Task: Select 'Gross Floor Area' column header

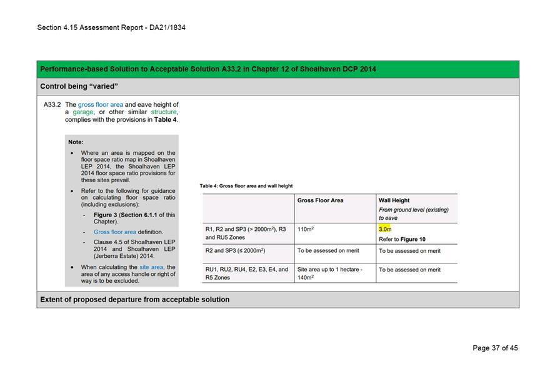Action: [320, 200]
